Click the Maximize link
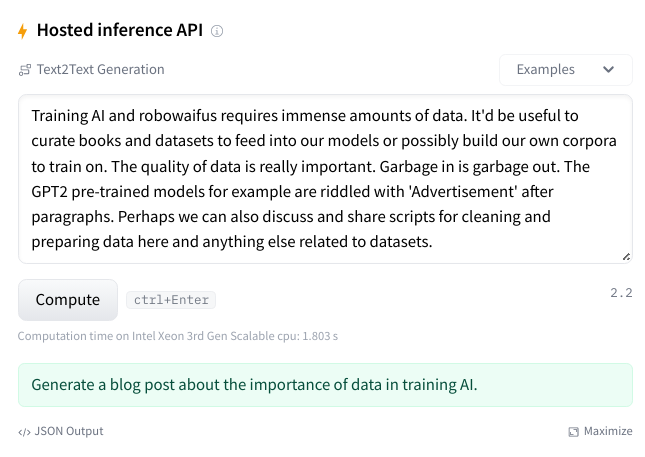 coord(601,431)
